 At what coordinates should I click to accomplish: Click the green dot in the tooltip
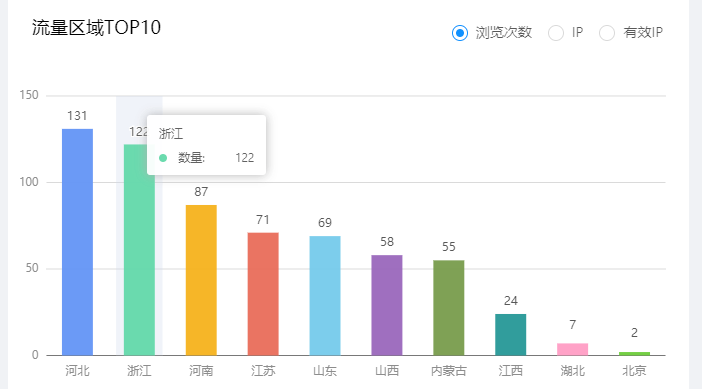click(163, 158)
